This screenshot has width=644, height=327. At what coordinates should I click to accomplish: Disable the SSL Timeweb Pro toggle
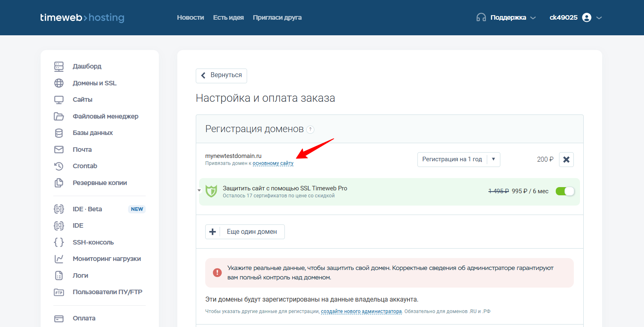pyautogui.click(x=565, y=191)
